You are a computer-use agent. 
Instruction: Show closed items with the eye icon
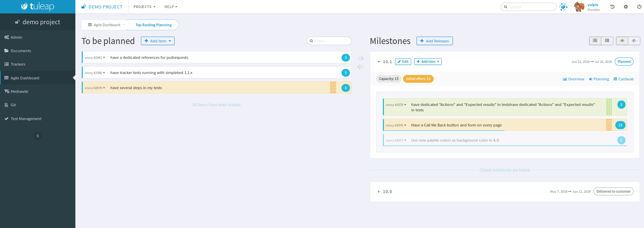click(622, 41)
